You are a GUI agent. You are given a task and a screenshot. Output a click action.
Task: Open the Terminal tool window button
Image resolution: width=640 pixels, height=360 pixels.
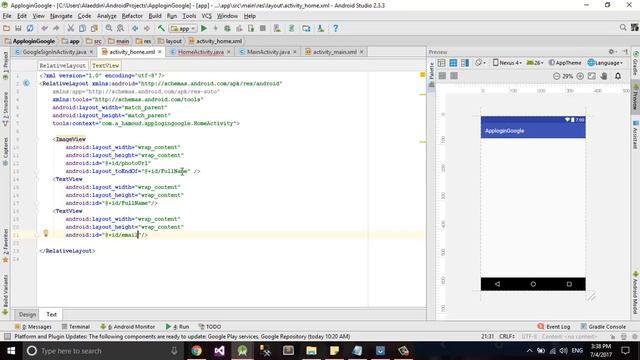coord(76,327)
